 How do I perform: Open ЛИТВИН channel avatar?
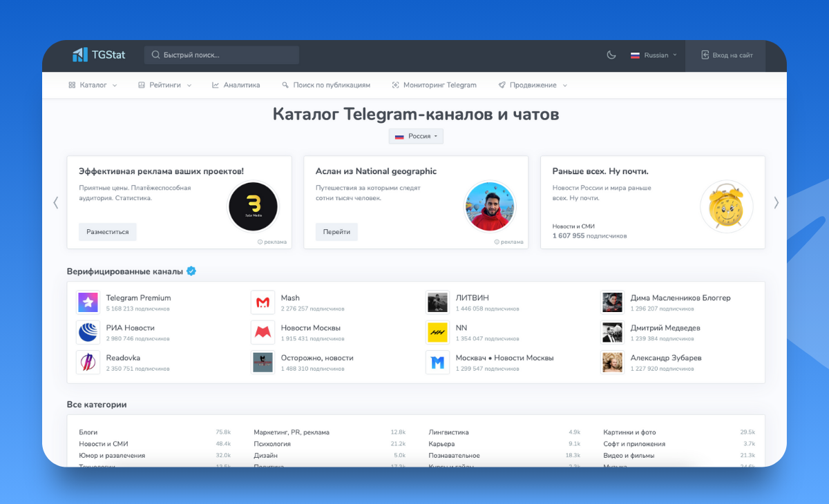tap(438, 302)
